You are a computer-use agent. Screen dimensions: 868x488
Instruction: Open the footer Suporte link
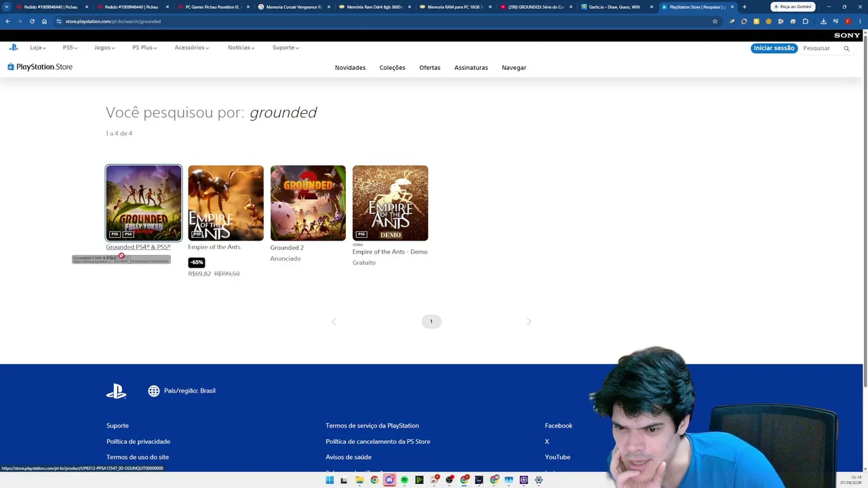coord(117,426)
